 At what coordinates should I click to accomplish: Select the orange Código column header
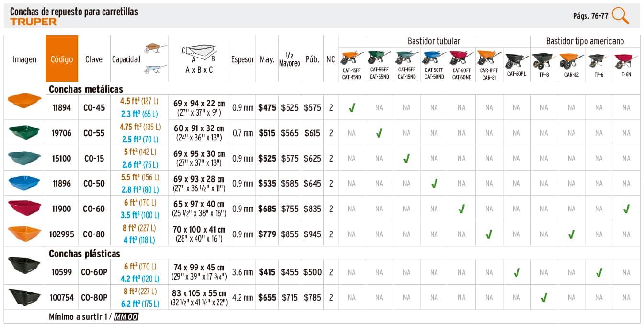(x=62, y=59)
